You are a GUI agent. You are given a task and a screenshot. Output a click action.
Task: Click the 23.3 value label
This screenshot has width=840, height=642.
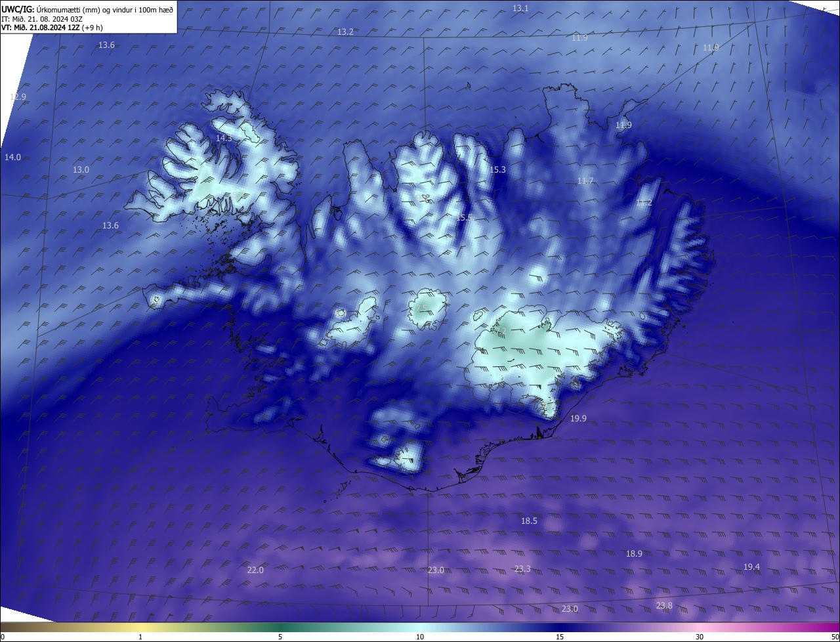pyautogui.click(x=522, y=568)
